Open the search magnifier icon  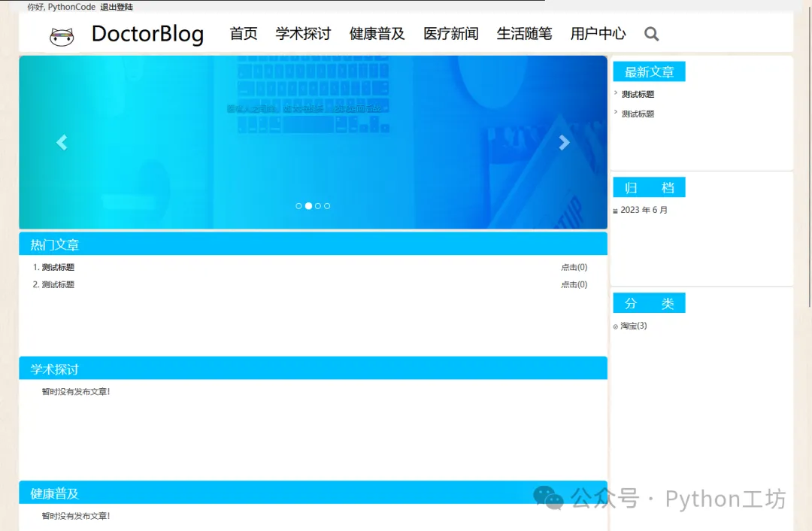(651, 34)
